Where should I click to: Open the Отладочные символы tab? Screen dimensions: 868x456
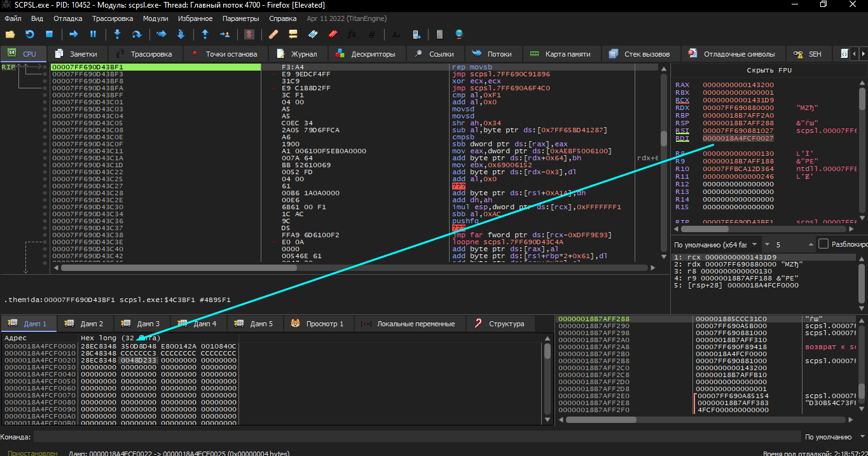732,54
